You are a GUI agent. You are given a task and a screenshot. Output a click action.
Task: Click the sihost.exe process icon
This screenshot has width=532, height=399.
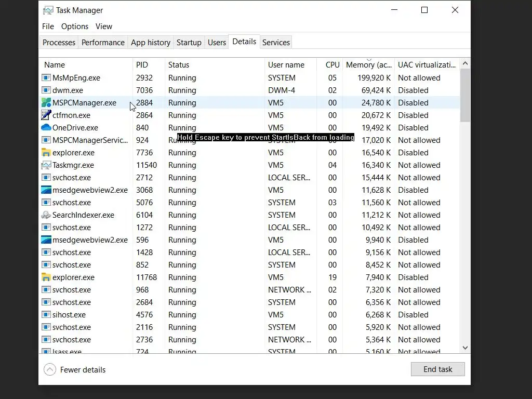[46, 315]
